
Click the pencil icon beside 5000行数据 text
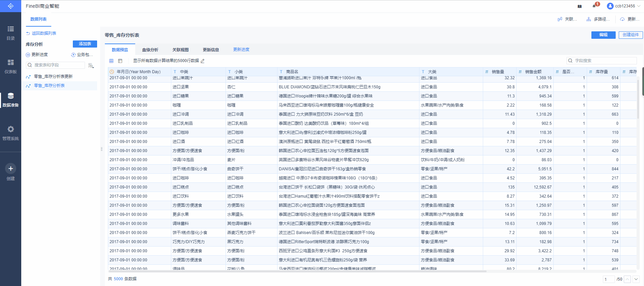203,61
